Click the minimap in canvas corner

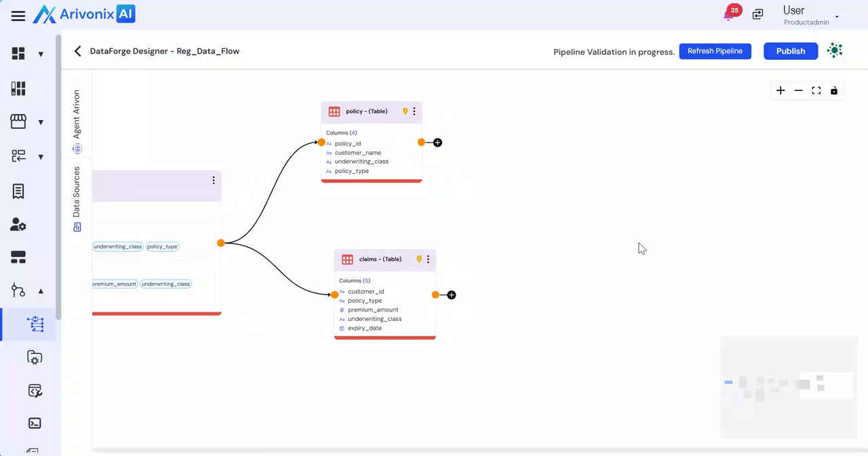(788, 387)
